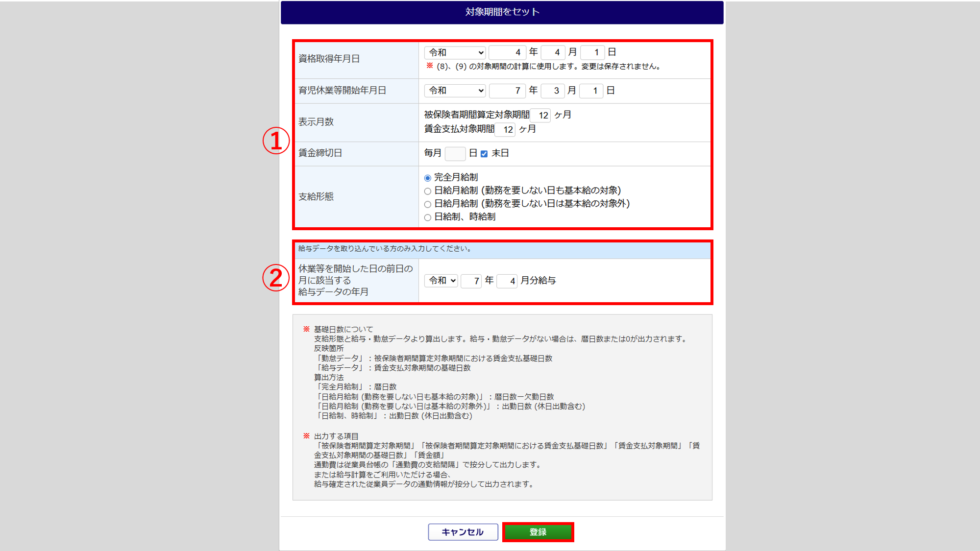Screen dimensions: 980x551
Task: Click month field for 月分給与
Action: (507, 281)
